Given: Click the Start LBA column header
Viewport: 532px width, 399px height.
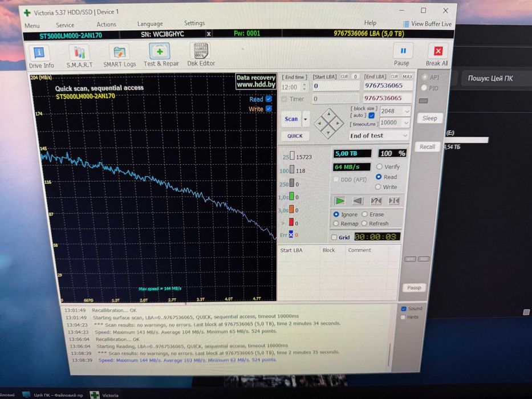Looking at the screenshot, I should 291,250.
